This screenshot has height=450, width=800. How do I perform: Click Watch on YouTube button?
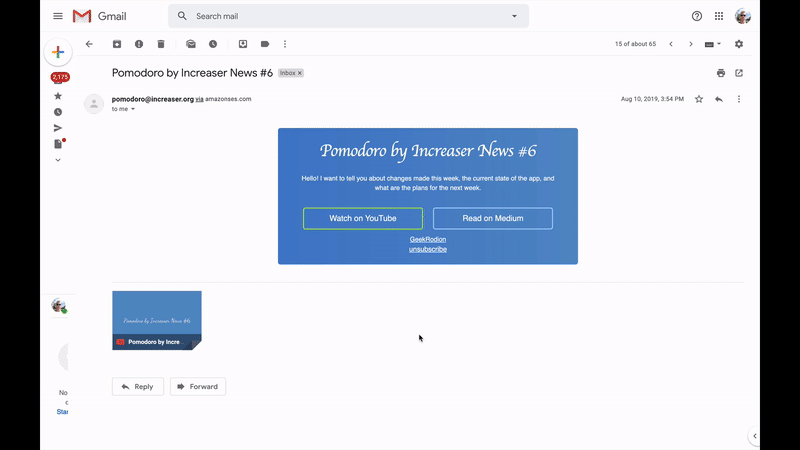(363, 218)
